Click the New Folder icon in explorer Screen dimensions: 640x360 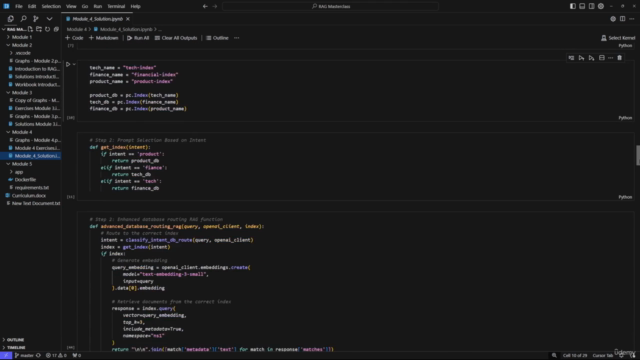(39, 29)
